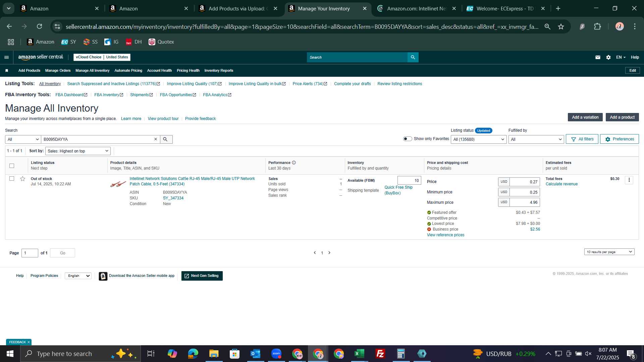Open FileZilla from the taskbar
The image size is (644, 362).
click(x=380, y=354)
